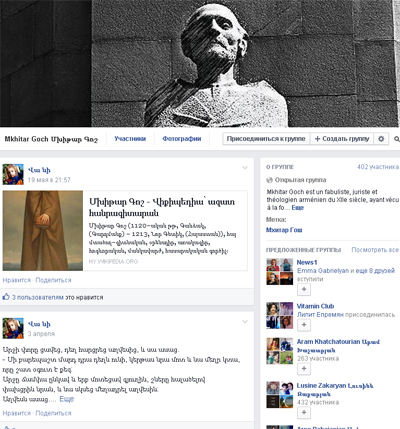
Task: Expand options chevron on 19 мая post
Action: (x=245, y=168)
